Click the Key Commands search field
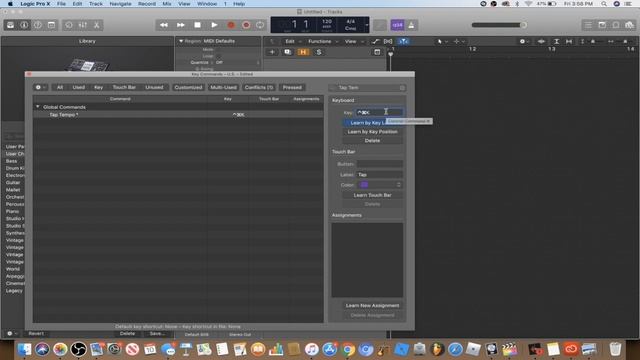 367,88
